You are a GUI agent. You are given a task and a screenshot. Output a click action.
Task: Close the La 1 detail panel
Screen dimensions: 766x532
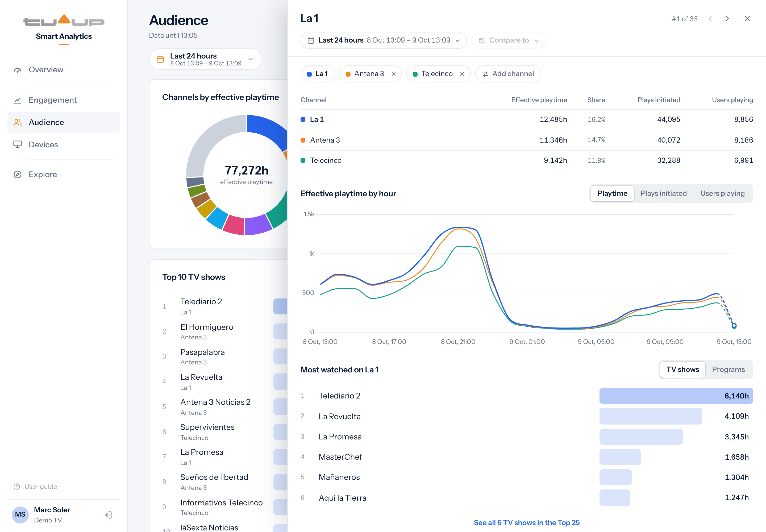(747, 19)
